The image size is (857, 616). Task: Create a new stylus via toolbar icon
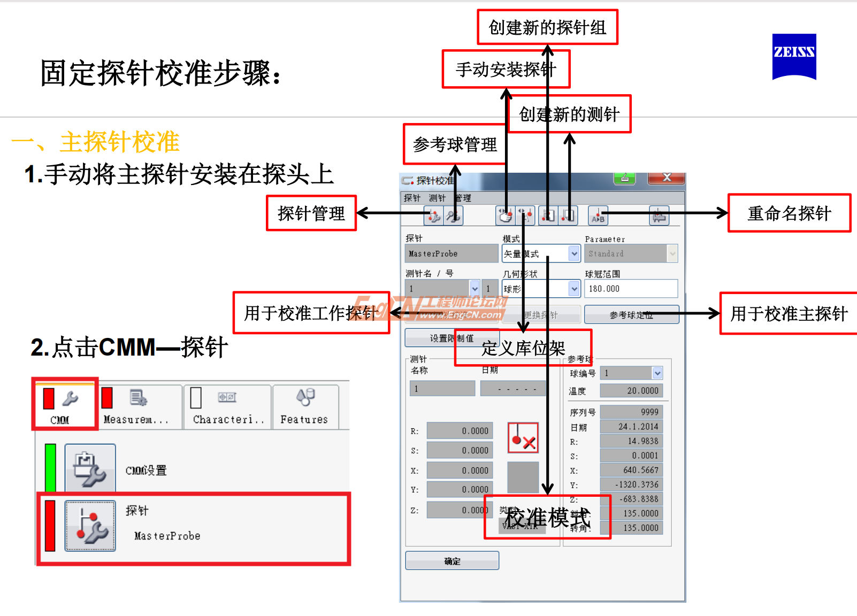pos(568,216)
